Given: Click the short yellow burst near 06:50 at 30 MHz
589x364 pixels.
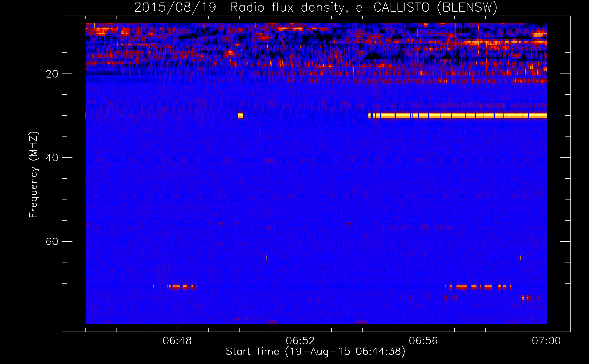Looking at the screenshot, I should (240, 116).
